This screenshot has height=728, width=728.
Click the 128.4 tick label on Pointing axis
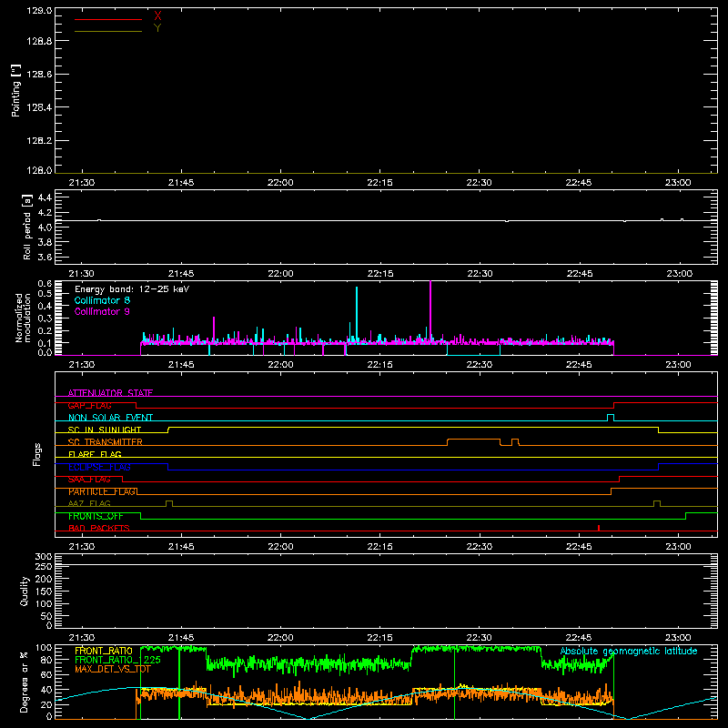coord(39,107)
